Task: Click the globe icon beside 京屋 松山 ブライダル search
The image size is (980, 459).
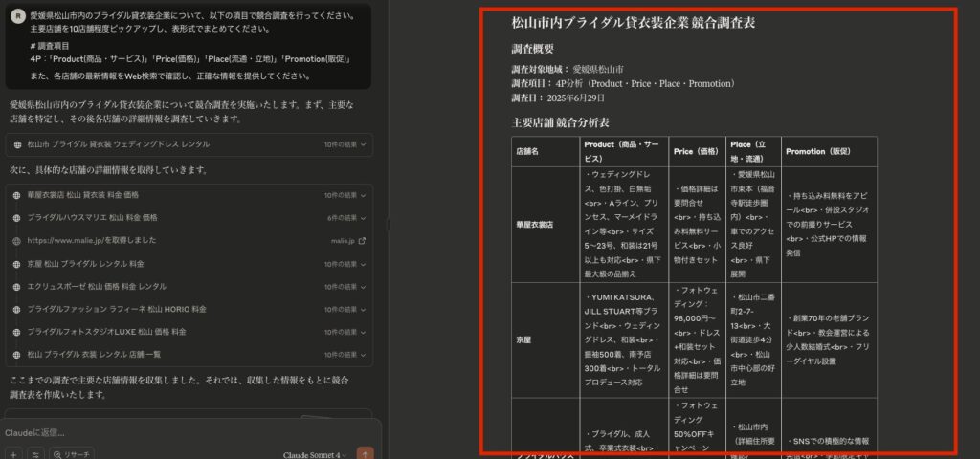Action: pyautogui.click(x=17, y=264)
